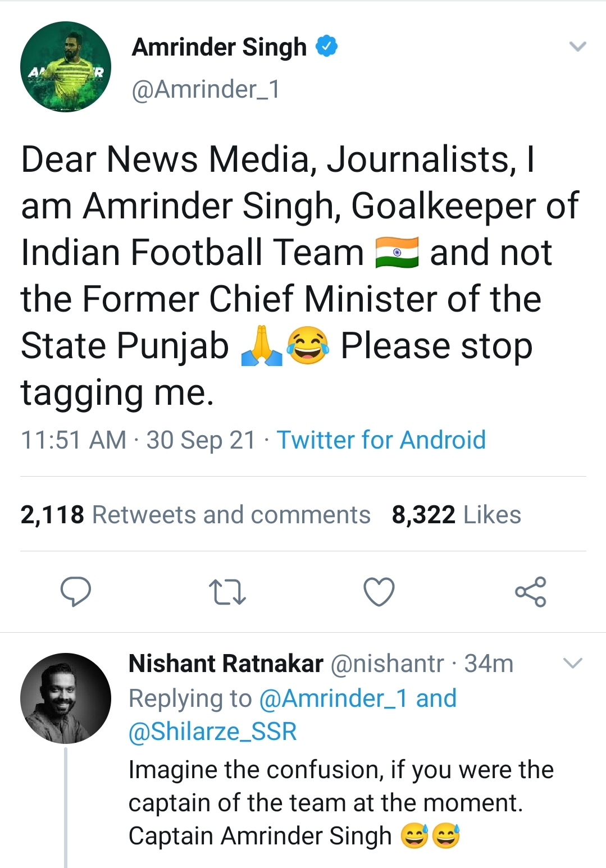Like the tweet with heart icon

pos(379,592)
